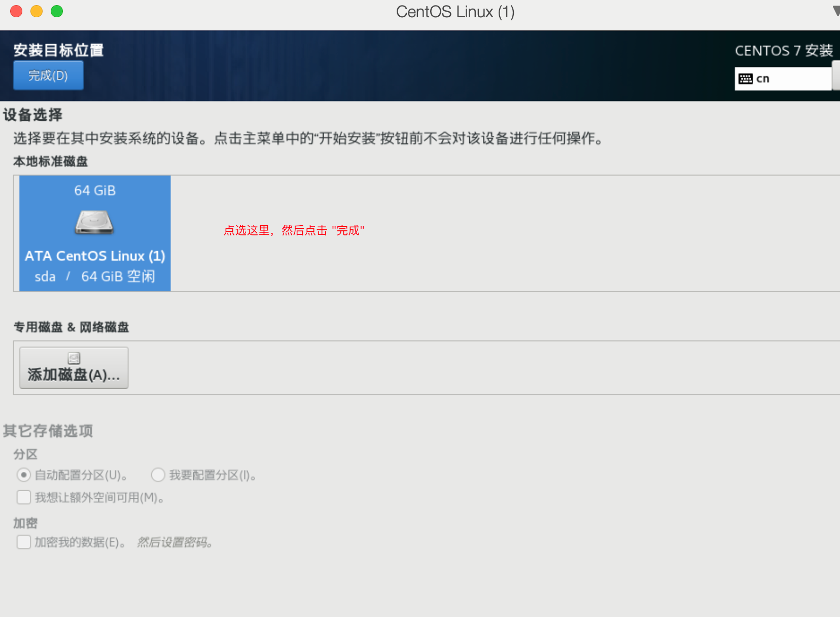Image resolution: width=840 pixels, height=617 pixels.
Task: Click the red close window button
Action: 16,11
